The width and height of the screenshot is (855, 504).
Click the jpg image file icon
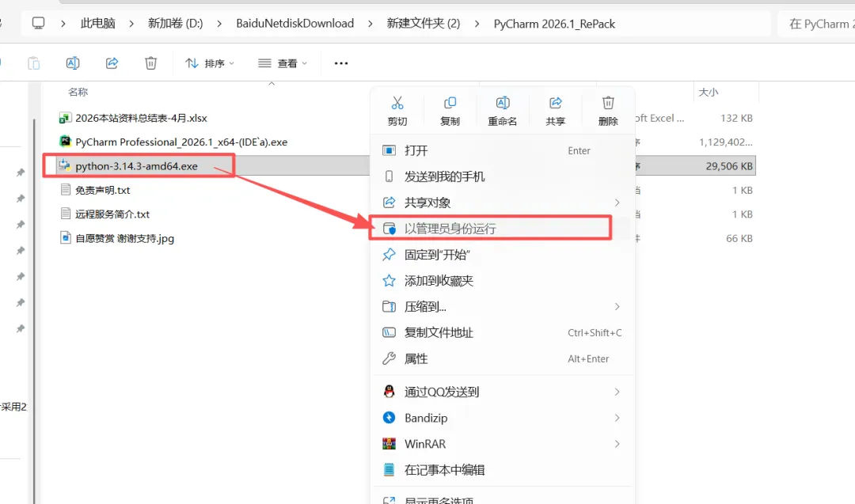pos(66,237)
